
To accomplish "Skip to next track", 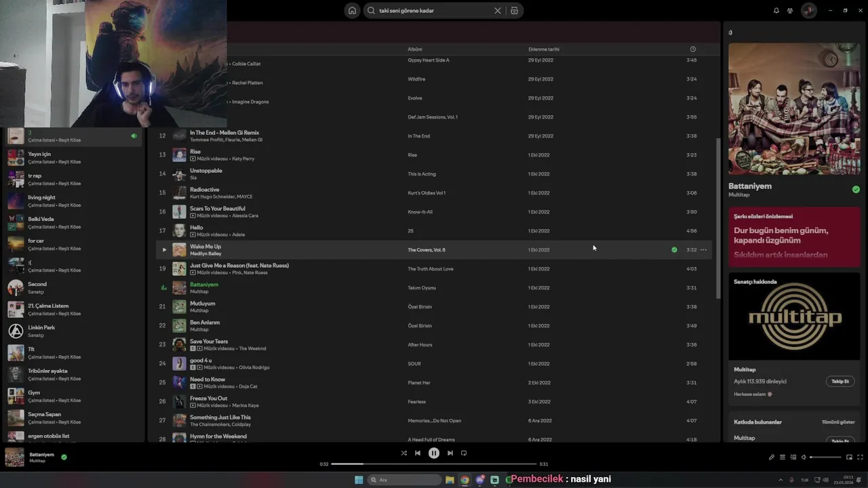I will 450,453.
